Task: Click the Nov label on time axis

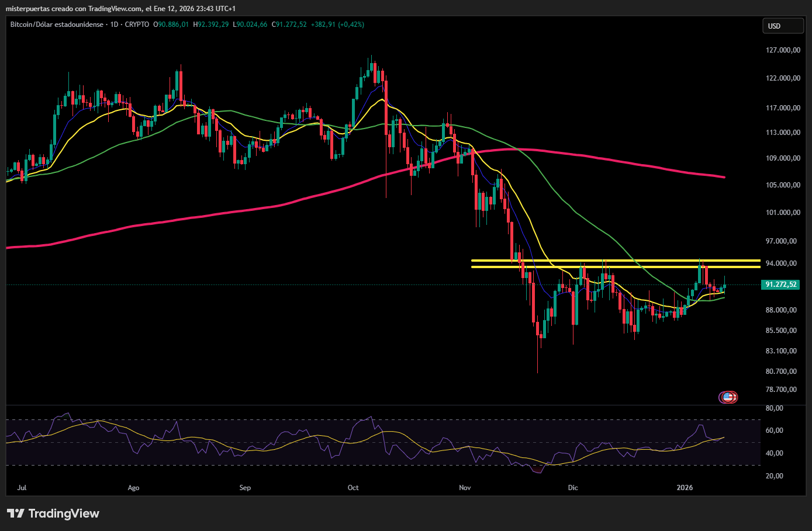Action: [465, 488]
